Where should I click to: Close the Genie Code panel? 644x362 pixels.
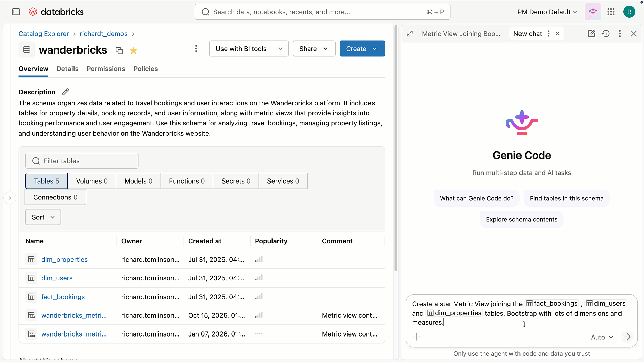(x=634, y=34)
